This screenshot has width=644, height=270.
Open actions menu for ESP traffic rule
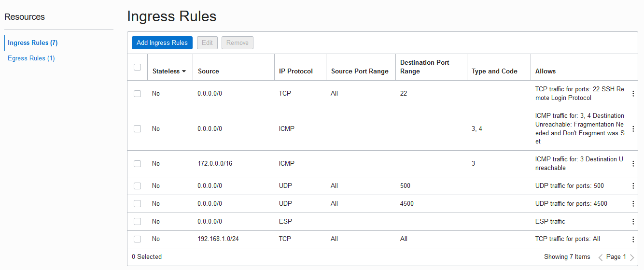[633, 222]
